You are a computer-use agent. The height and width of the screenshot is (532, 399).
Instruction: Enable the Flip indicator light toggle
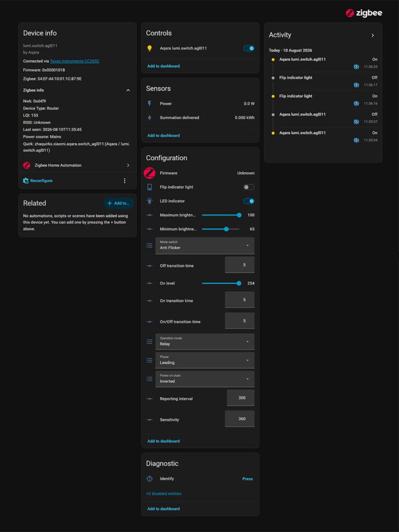tap(249, 187)
